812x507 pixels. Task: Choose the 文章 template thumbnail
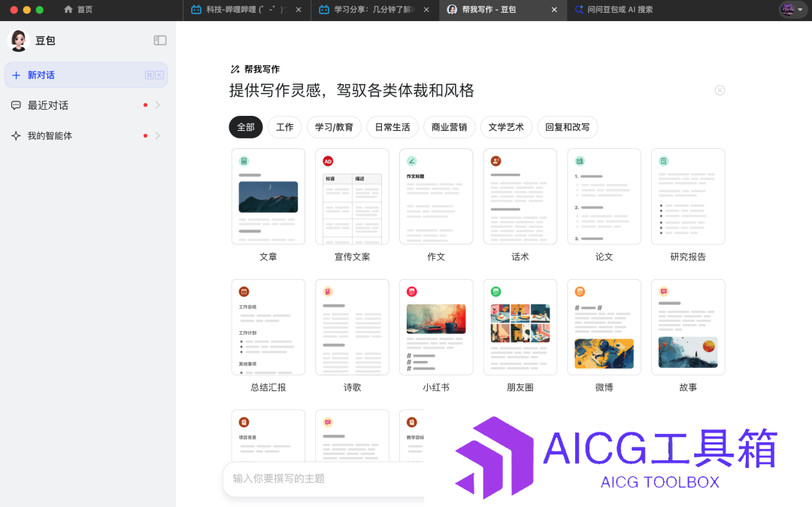(x=268, y=196)
